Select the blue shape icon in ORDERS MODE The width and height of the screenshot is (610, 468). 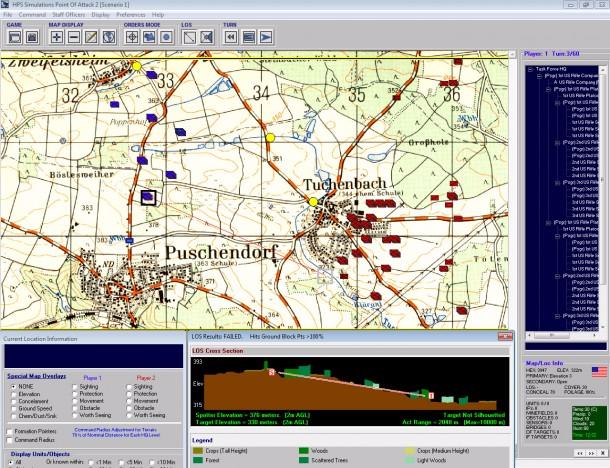pos(149,37)
